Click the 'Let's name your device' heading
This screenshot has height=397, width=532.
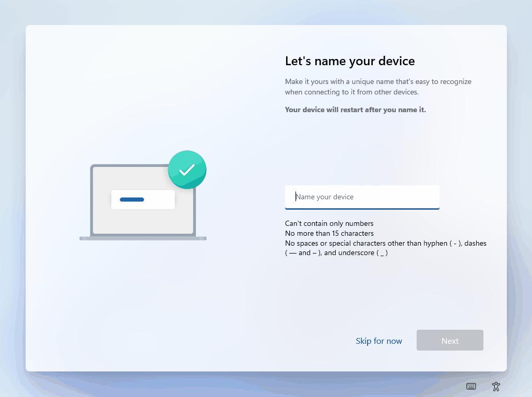[350, 61]
